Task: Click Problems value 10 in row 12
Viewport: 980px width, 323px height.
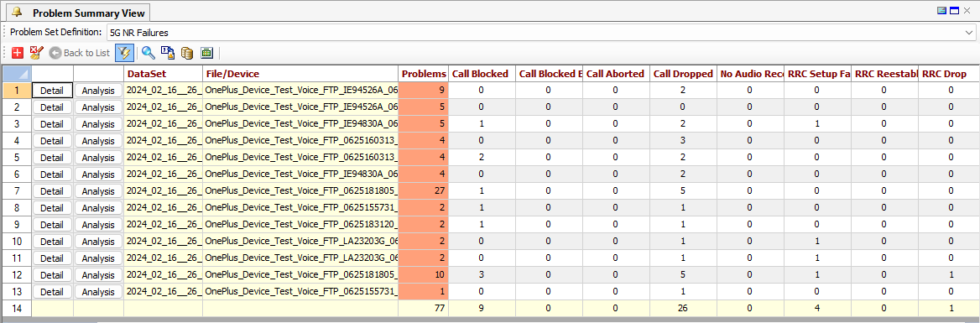Action: [423, 275]
